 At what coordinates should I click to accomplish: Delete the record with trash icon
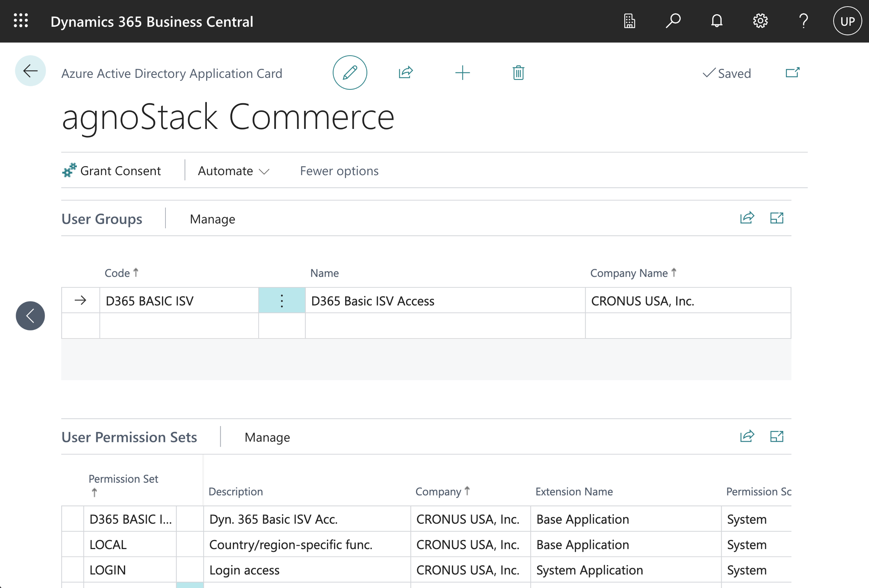coord(518,73)
